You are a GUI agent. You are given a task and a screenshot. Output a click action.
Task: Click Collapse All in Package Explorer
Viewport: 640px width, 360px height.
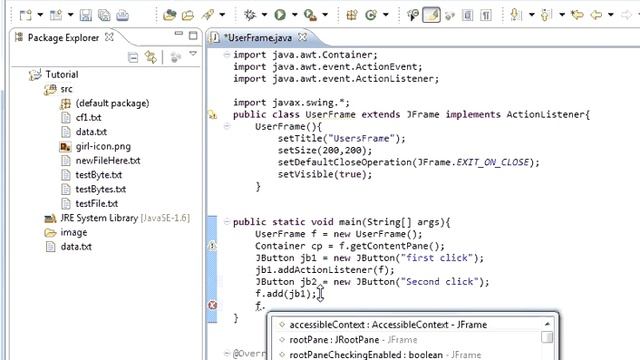[x=133, y=58]
